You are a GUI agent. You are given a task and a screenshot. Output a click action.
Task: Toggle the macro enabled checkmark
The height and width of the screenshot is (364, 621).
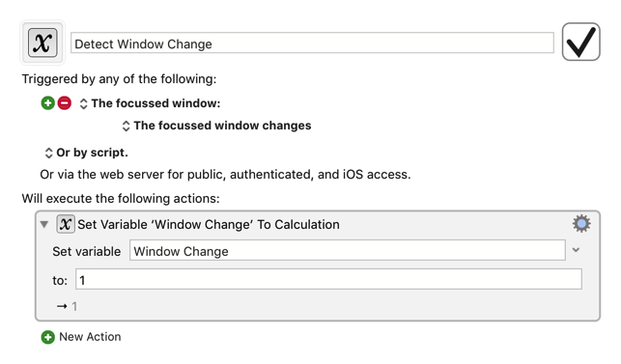tap(580, 42)
